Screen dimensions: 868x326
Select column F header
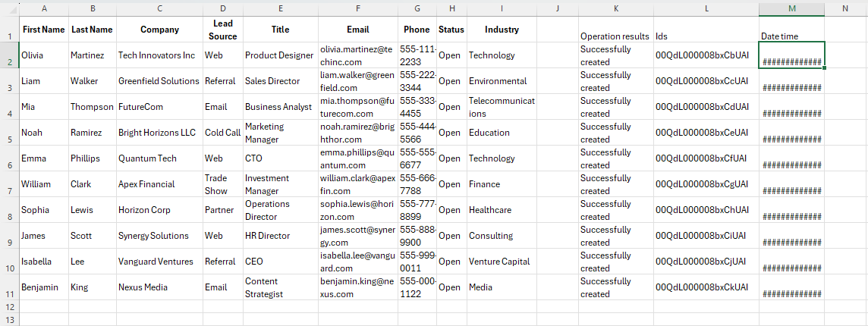click(357, 8)
